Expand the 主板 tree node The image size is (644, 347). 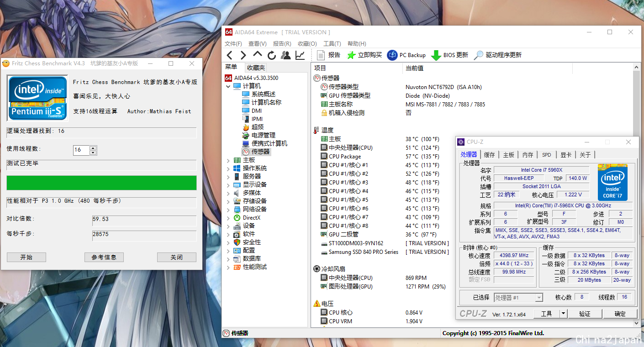coord(228,160)
